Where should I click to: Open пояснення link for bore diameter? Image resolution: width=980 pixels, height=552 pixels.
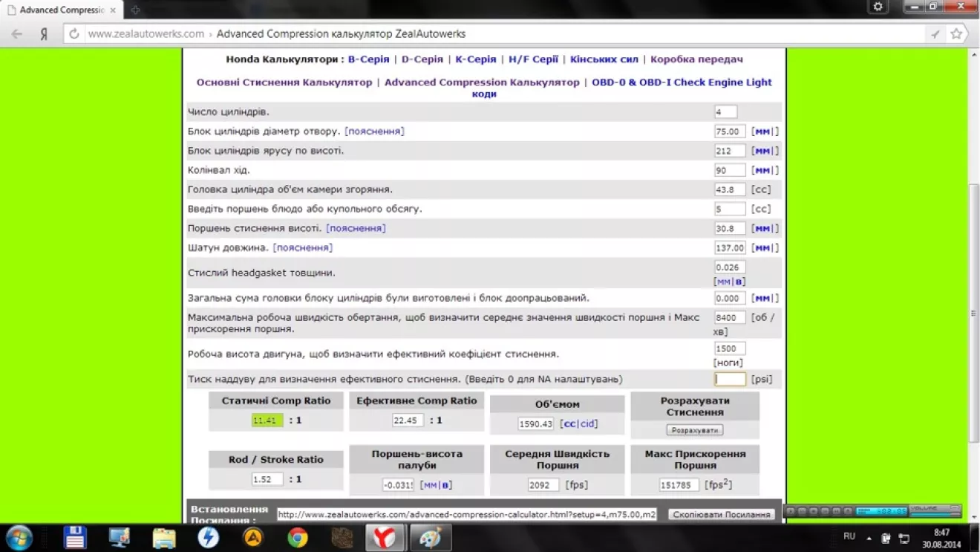(x=374, y=131)
